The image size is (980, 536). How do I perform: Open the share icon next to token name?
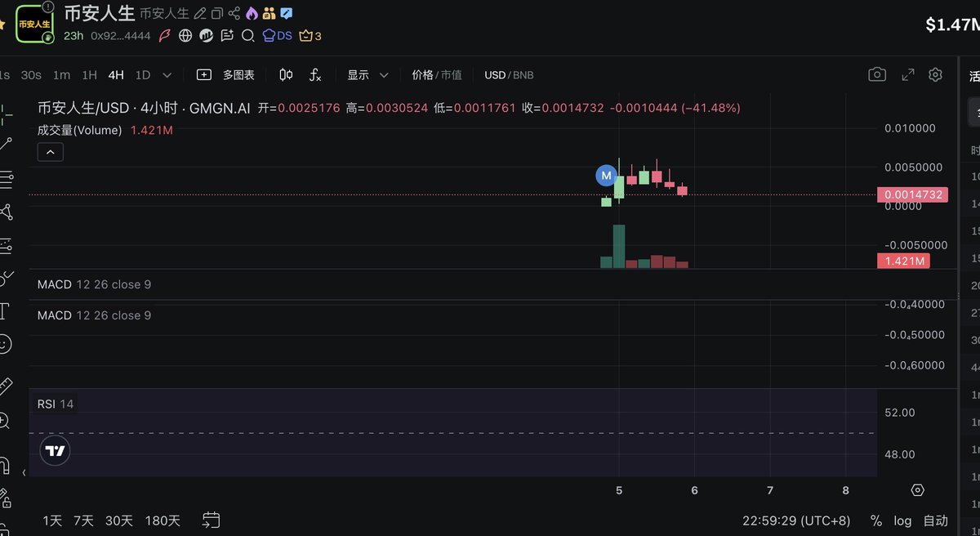tap(234, 13)
